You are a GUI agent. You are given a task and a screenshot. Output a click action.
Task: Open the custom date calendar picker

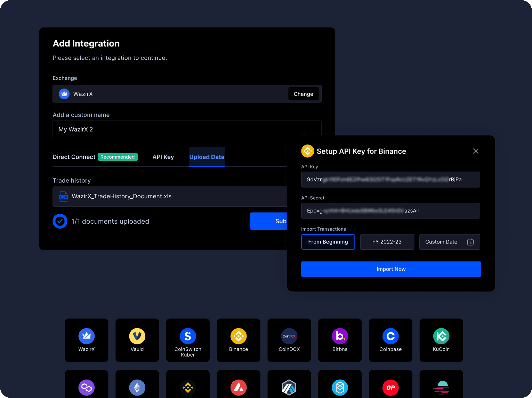point(470,242)
